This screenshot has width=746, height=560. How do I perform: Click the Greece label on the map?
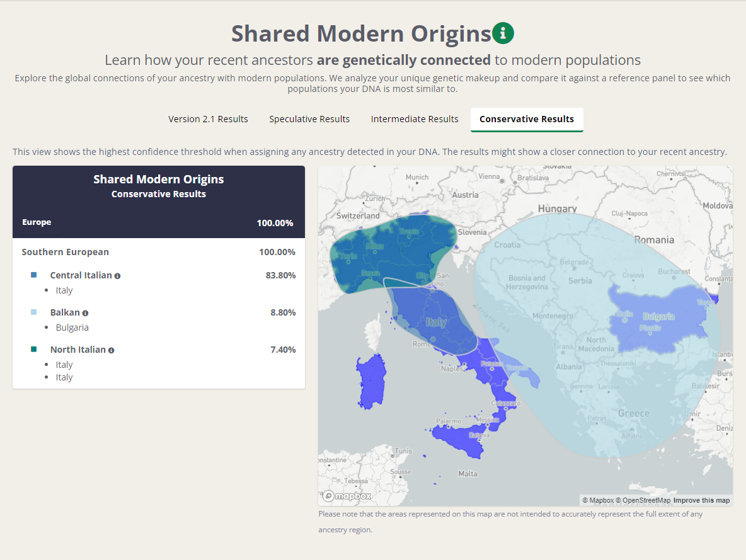tap(634, 413)
